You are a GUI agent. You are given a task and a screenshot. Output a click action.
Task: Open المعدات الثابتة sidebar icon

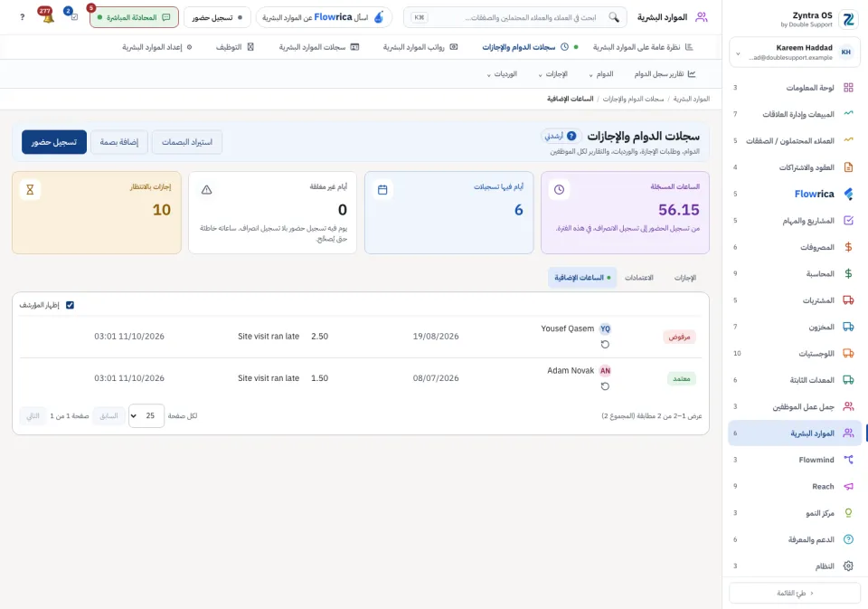[x=848, y=380]
